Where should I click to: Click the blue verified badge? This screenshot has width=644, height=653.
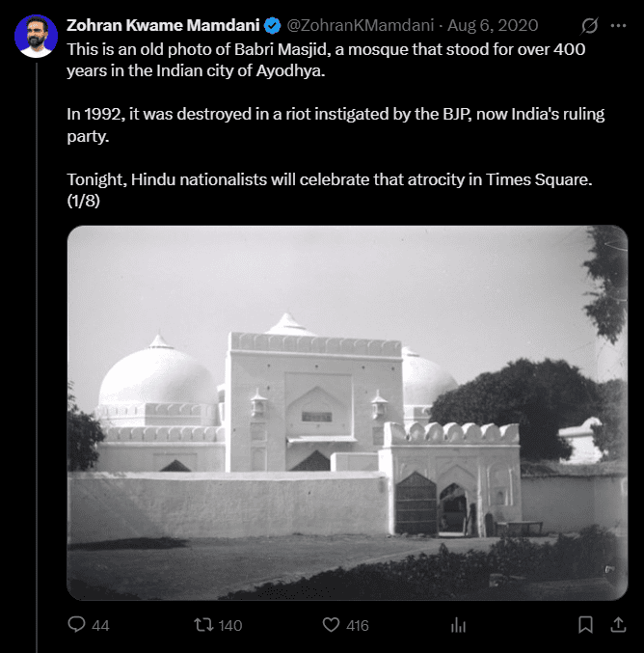(x=274, y=26)
